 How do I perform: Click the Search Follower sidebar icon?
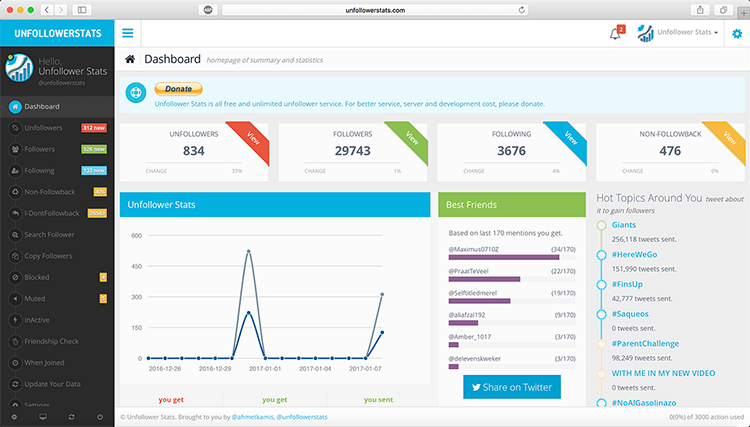tap(14, 234)
